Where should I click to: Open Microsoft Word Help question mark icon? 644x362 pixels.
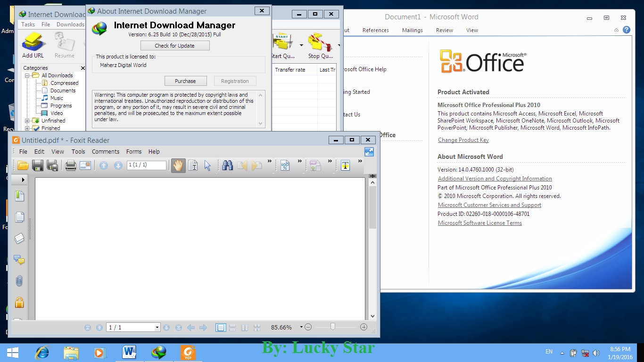tap(627, 30)
